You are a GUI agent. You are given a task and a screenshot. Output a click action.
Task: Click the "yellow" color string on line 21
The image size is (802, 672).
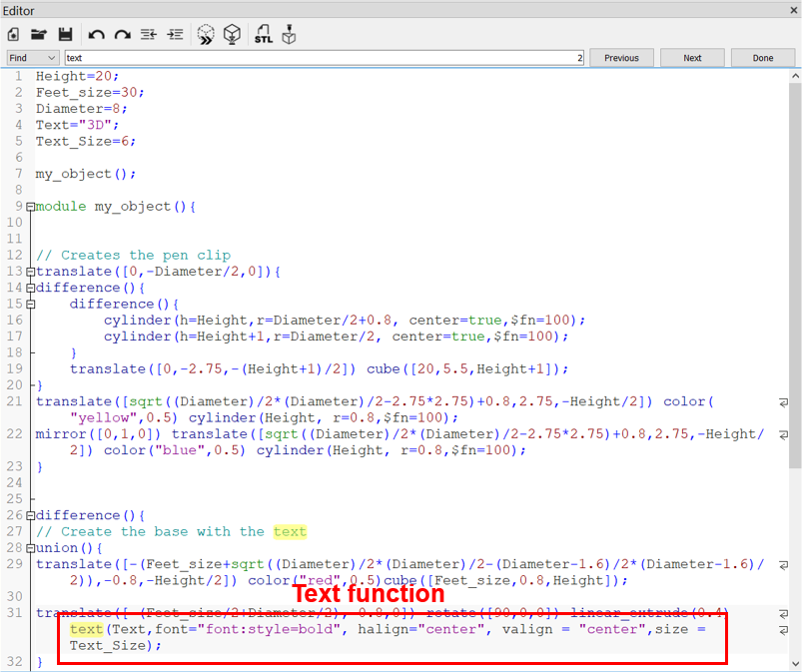tap(103, 417)
